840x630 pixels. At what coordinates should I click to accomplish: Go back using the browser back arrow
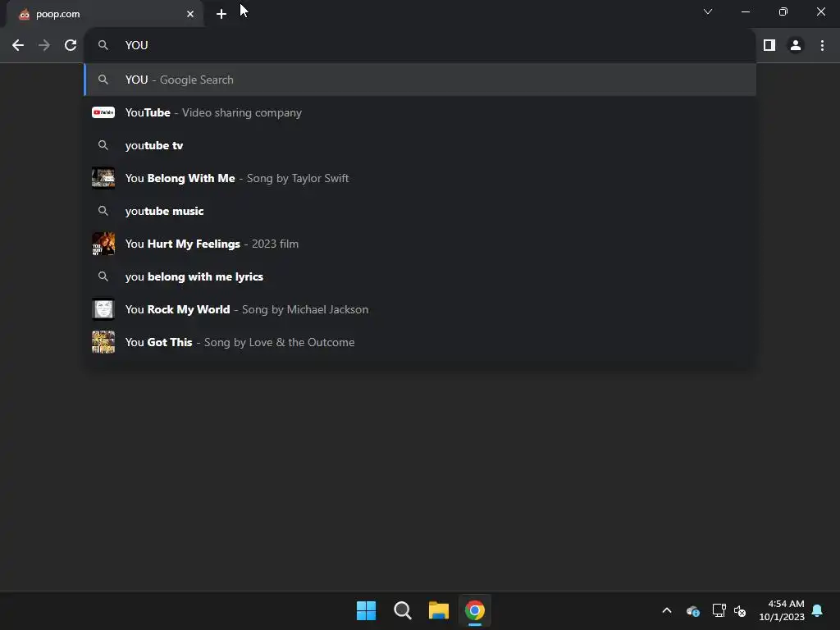pyautogui.click(x=18, y=46)
